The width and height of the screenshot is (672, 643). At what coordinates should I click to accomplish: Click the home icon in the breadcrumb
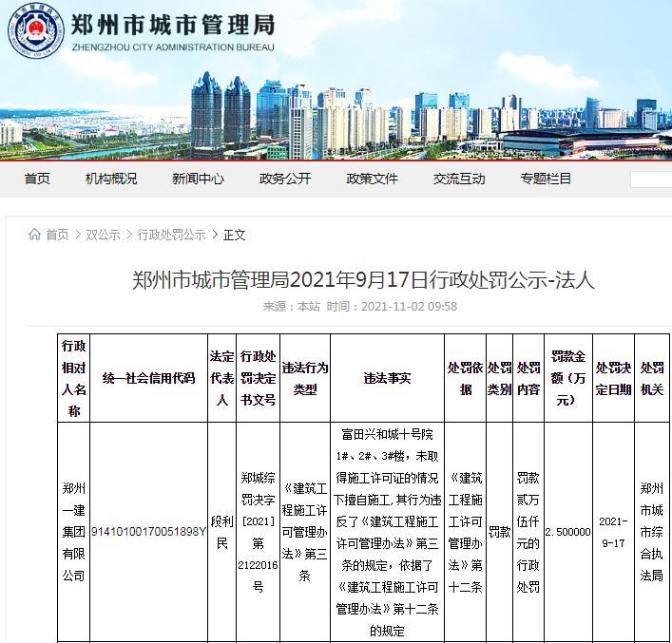pyautogui.click(x=35, y=235)
